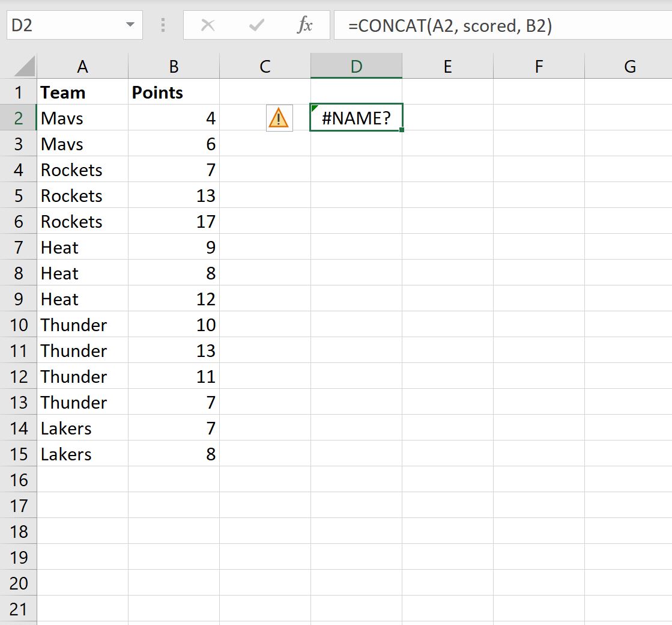Click the Cancel X icon in formula bar
672x625 pixels.
point(208,25)
